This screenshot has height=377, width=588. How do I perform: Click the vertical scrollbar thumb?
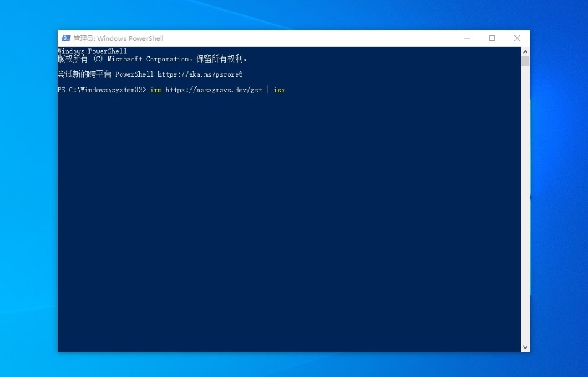click(525, 61)
